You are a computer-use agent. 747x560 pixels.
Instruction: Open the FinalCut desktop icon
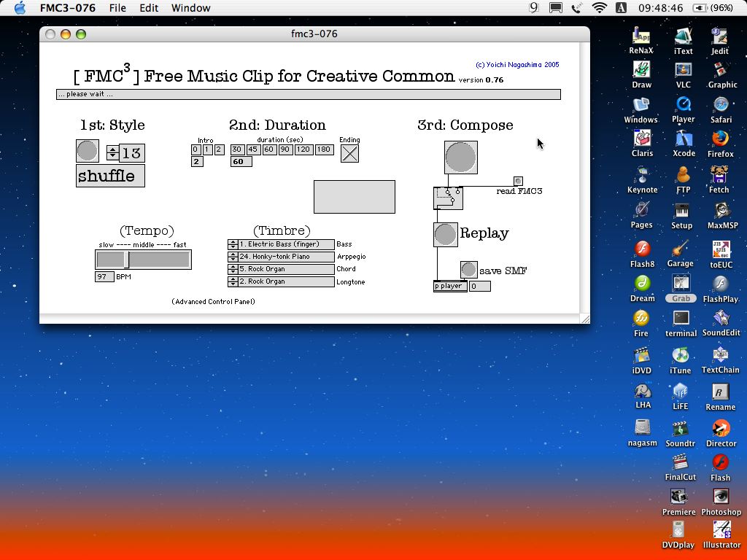tap(681, 467)
